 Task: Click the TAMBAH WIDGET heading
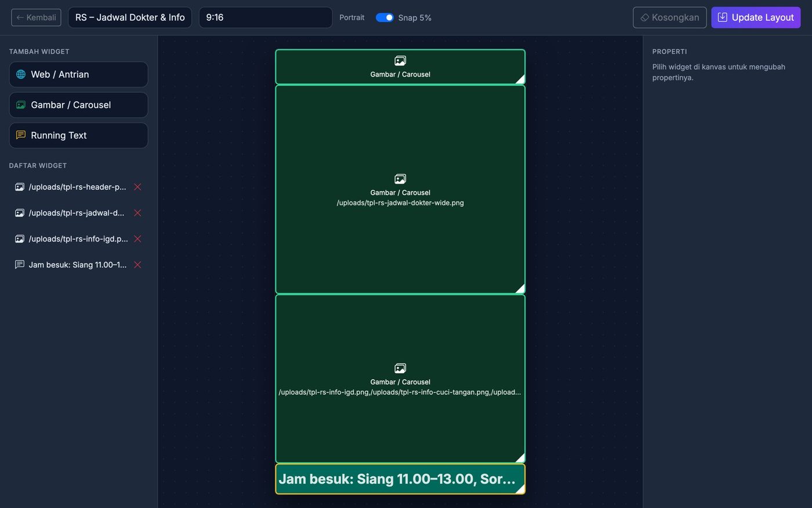[x=39, y=52]
